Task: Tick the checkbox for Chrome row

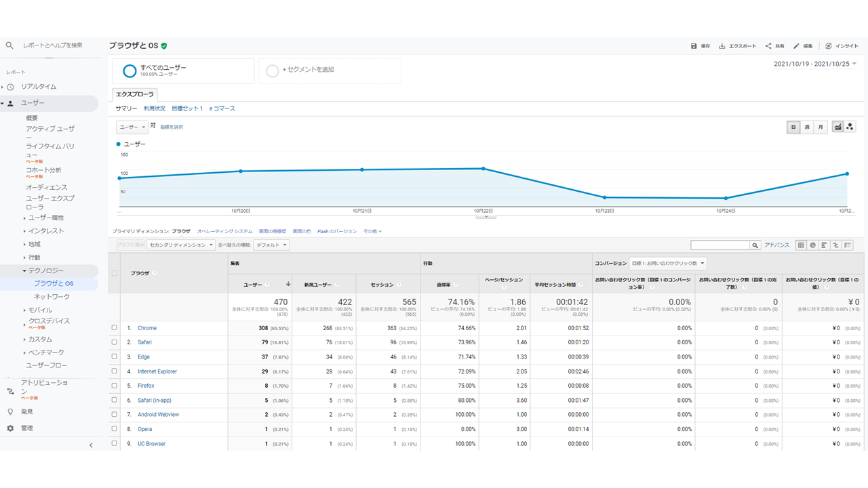Action: click(x=114, y=328)
